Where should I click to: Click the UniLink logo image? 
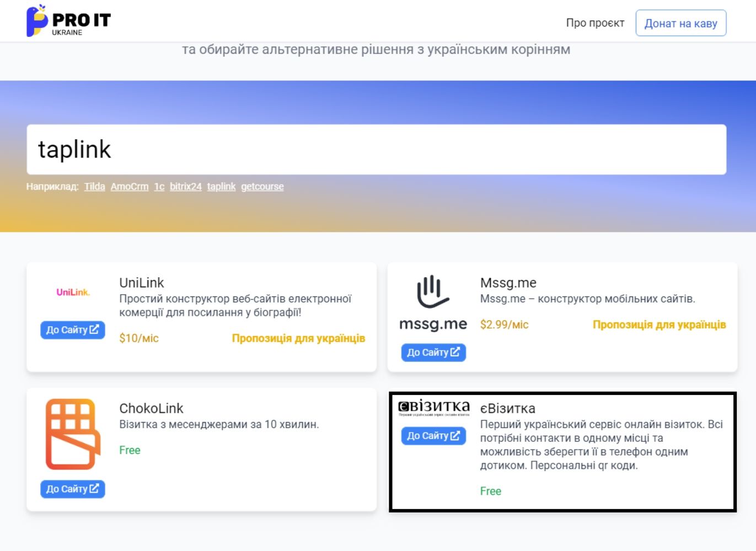coord(73,292)
